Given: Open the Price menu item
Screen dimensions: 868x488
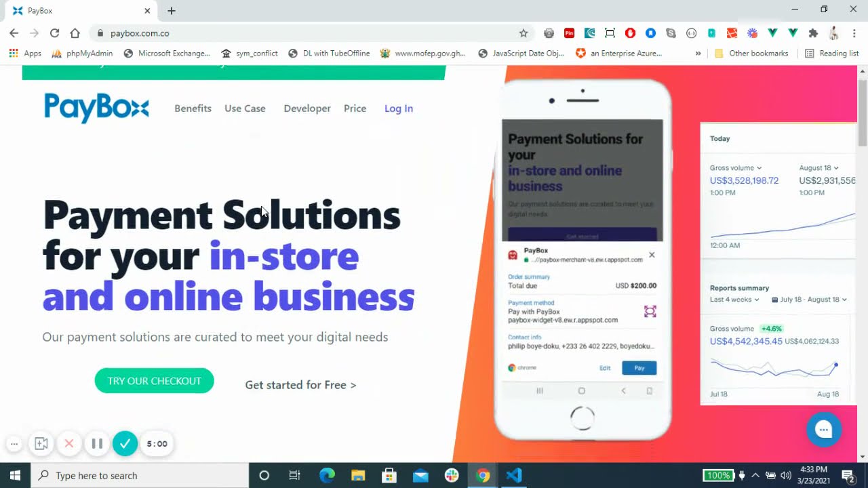Looking at the screenshot, I should tap(355, 108).
